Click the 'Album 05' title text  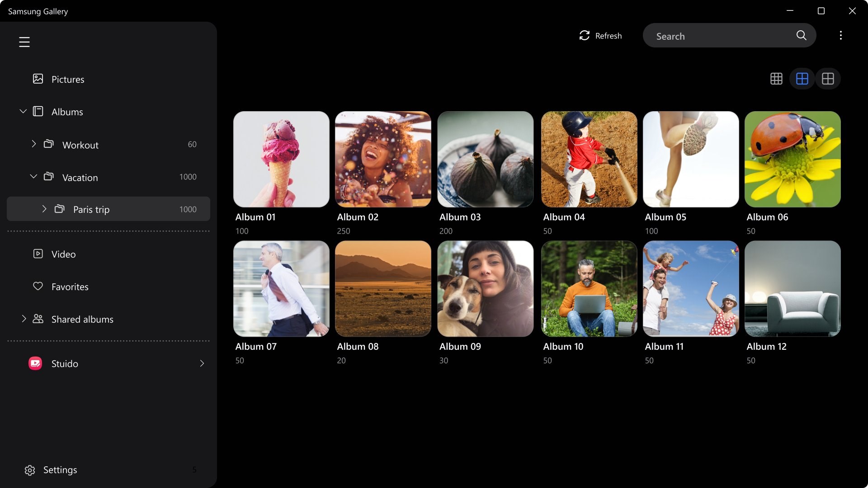click(x=665, y=217)
